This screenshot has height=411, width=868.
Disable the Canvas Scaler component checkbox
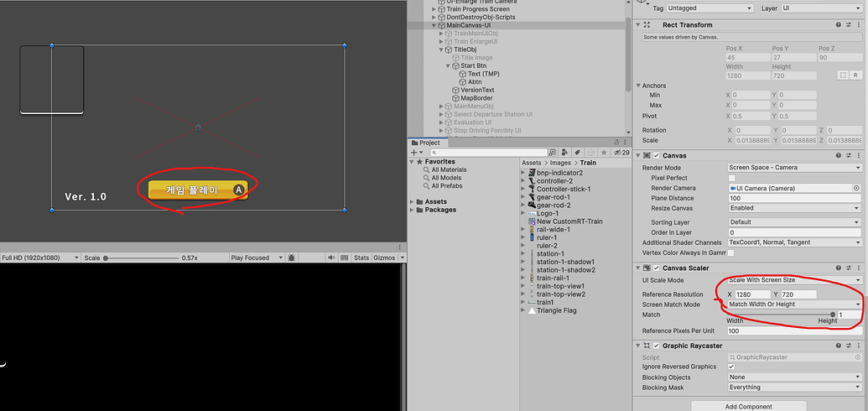point(657,268)
